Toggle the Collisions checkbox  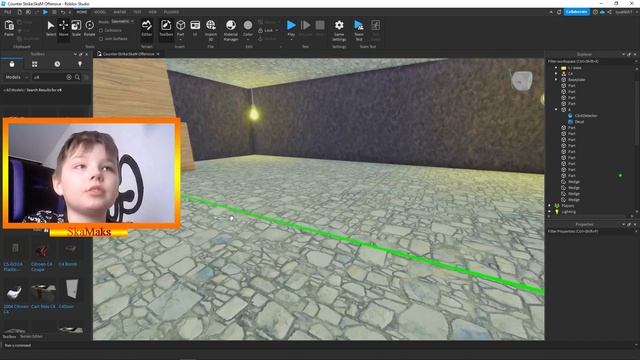(101, 31)
